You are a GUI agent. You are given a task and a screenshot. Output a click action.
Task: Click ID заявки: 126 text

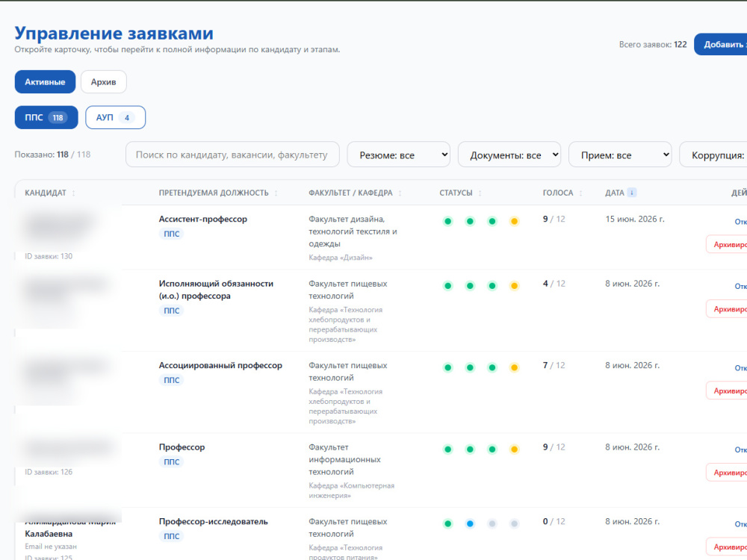coord(49,472)
